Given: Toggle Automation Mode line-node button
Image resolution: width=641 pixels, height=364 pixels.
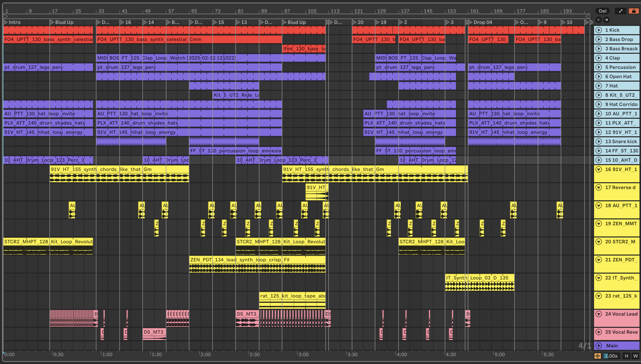Looking at the screenshot, I should [x=620, y=11].
